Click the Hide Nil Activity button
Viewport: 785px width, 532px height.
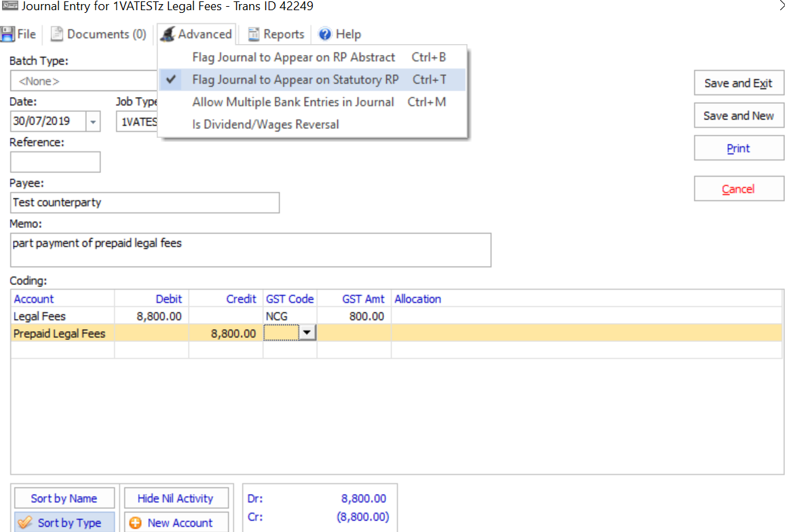tap(175, 499)
